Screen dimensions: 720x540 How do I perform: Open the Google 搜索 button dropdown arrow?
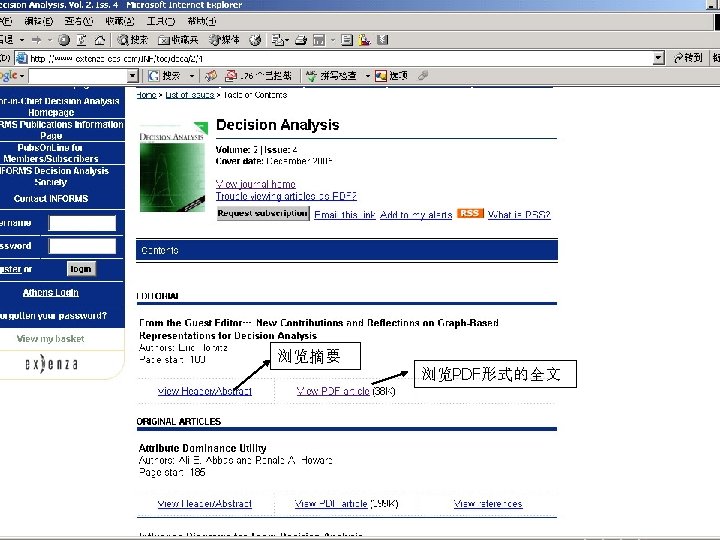[192, 76]
